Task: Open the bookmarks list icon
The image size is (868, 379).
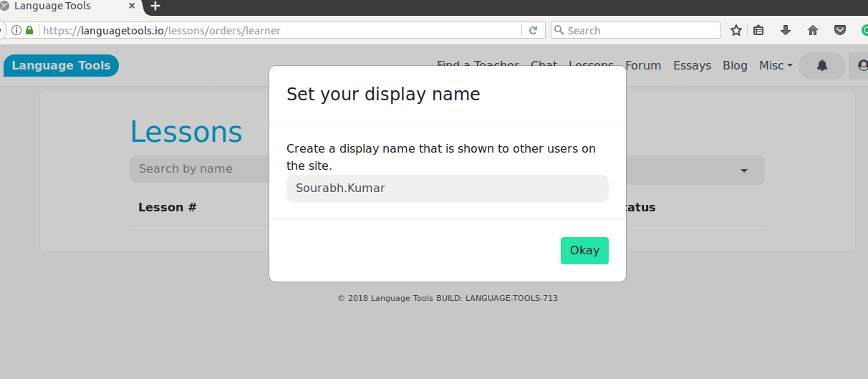Action: (759, 30)
